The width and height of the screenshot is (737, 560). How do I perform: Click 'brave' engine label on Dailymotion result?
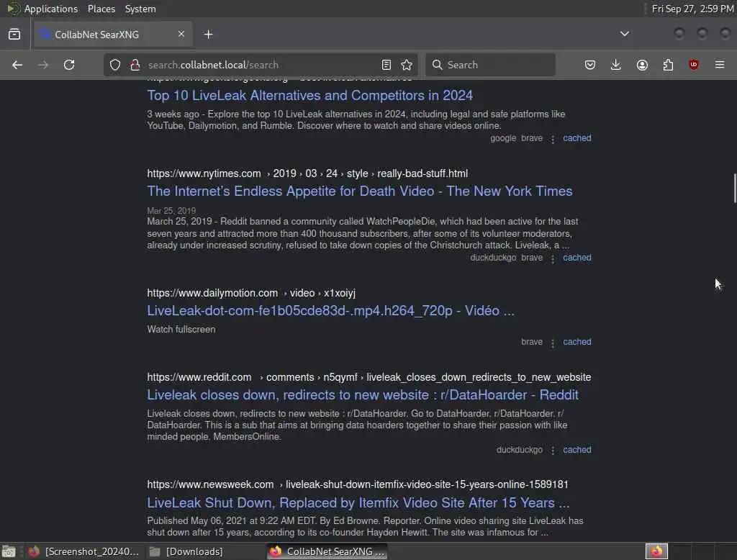tap(532, 342)
